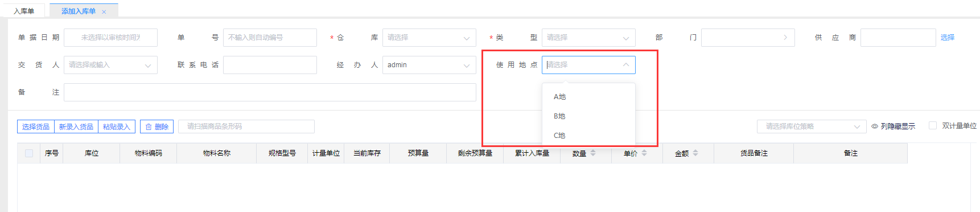Check the select-all table header checkbox
The height and width of the screenshot is (212, 980).
29,153
